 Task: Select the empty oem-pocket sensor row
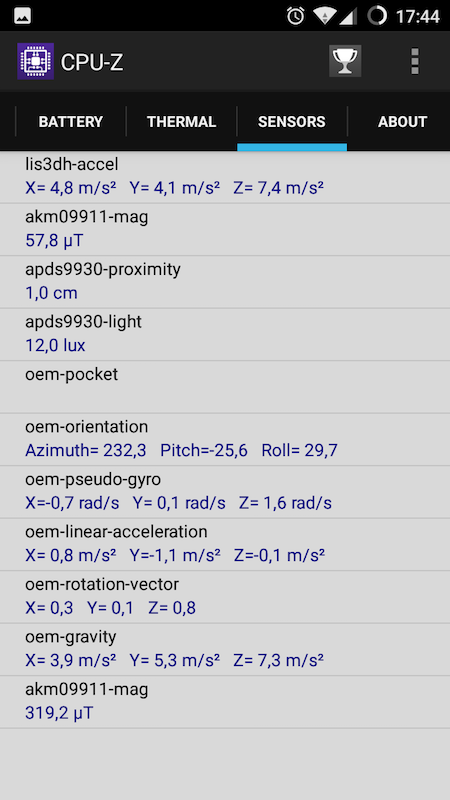pyautogui.click(x=225, y=387)
